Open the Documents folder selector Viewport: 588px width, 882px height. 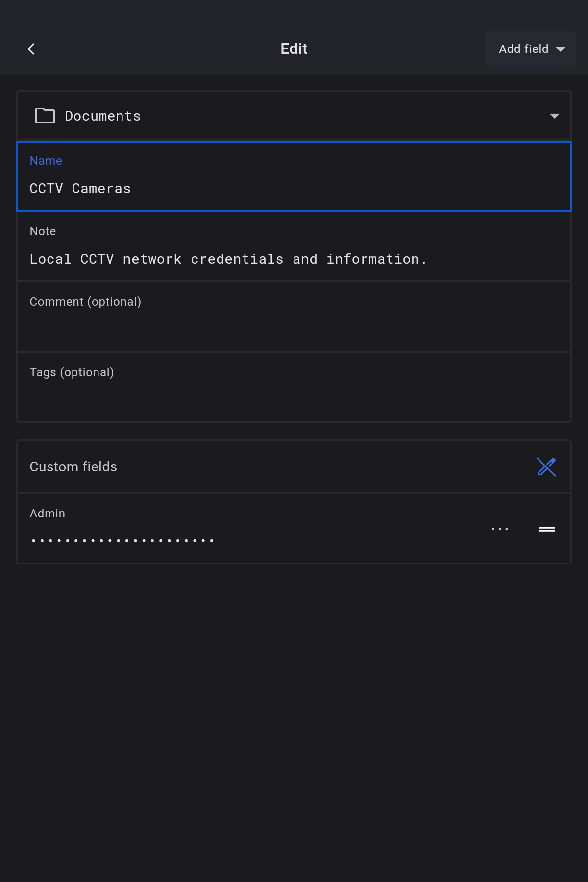[x=294, y=116]
